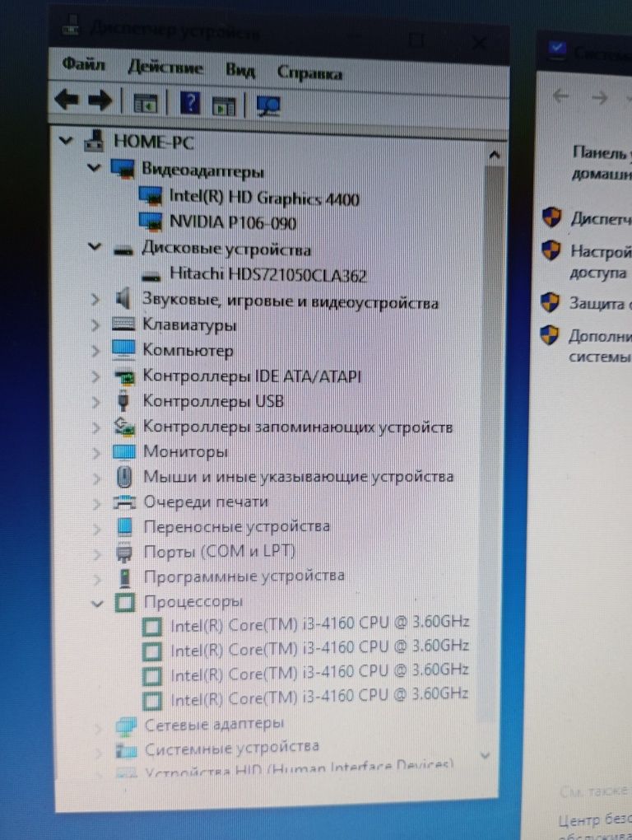Expand the Клавиатуры branch
This screenshot has height=840, width=632.
tap(95, 324)
